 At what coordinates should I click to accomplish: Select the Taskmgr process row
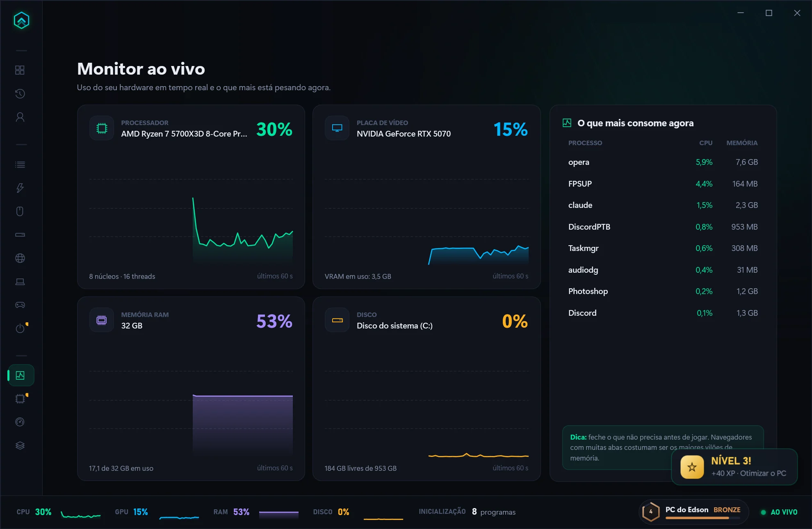coord(663,248)
